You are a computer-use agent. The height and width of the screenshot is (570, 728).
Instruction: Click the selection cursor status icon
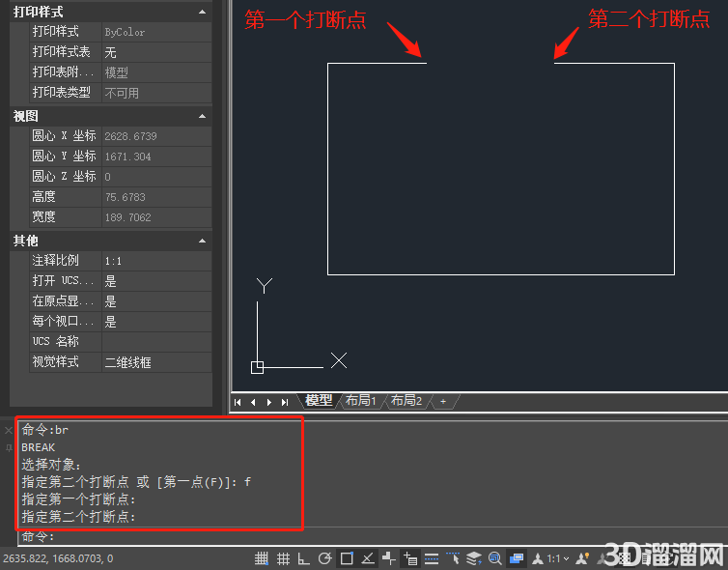point(453,557)
